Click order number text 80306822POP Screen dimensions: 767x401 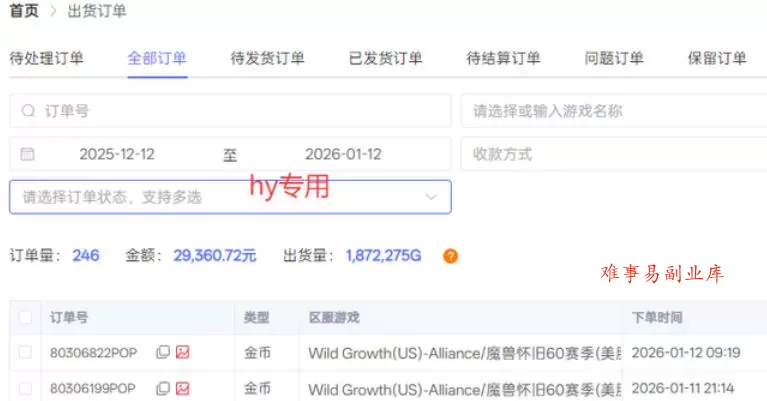(93, 353)
